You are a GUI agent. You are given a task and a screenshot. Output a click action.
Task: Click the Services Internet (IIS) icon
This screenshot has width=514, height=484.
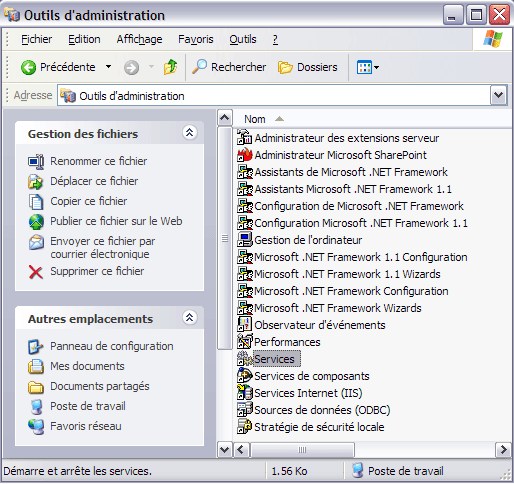[245, 393]
